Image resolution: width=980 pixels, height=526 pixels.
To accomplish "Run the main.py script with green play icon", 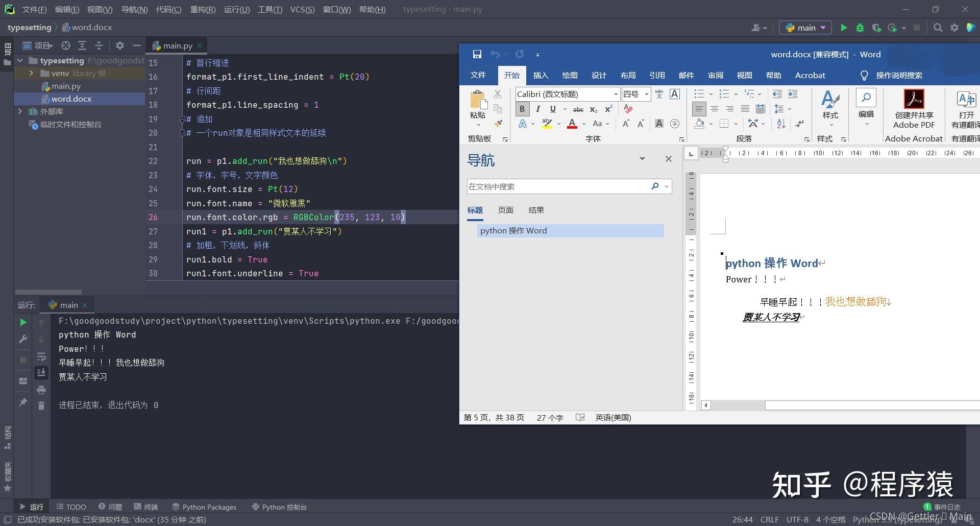I will point(844,28).
